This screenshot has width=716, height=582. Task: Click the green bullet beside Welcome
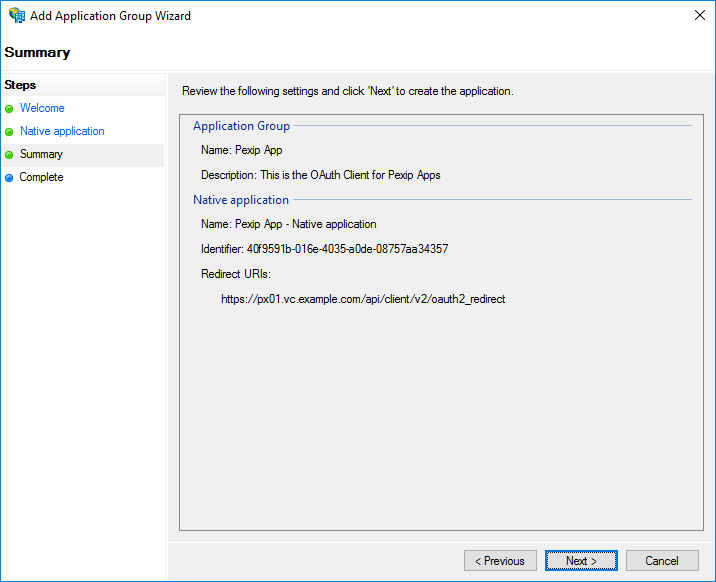pyautogui.click(x=9, y=109)
